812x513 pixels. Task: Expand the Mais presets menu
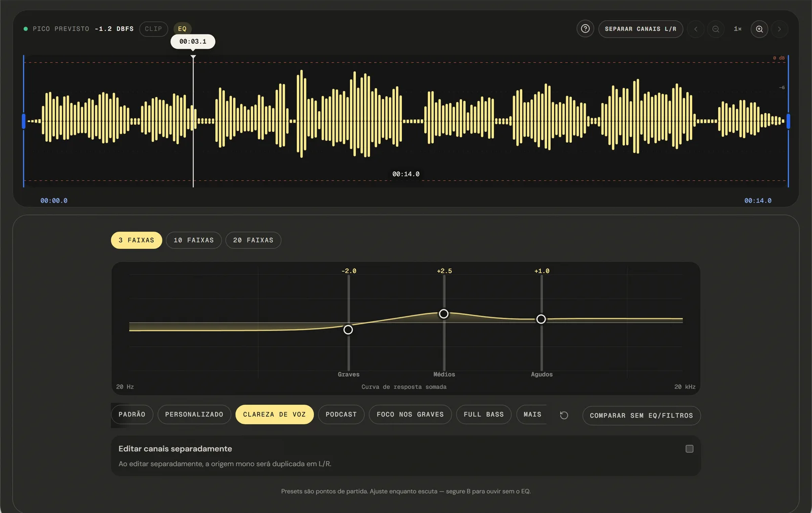pyautogui.click(x=532, y=414)
